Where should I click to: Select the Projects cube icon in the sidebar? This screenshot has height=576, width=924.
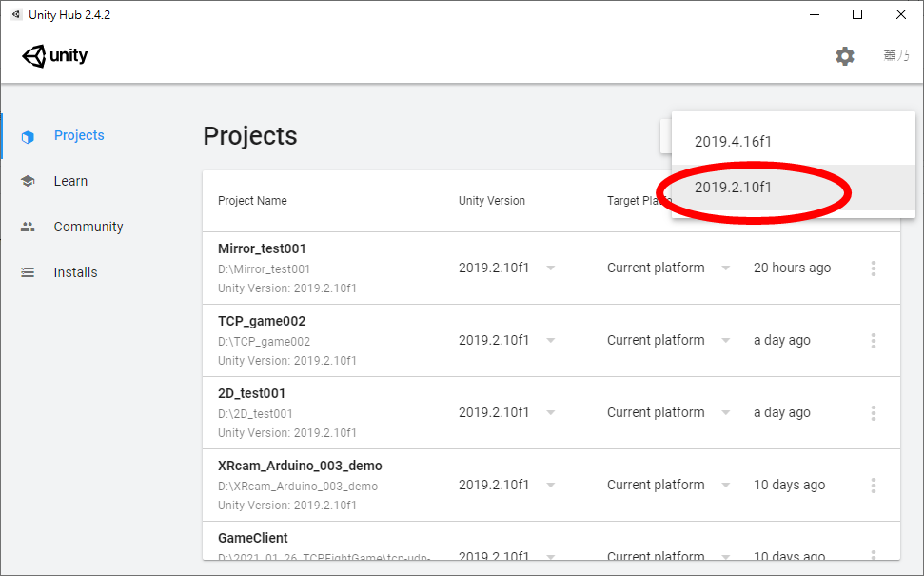coord(28,137)
